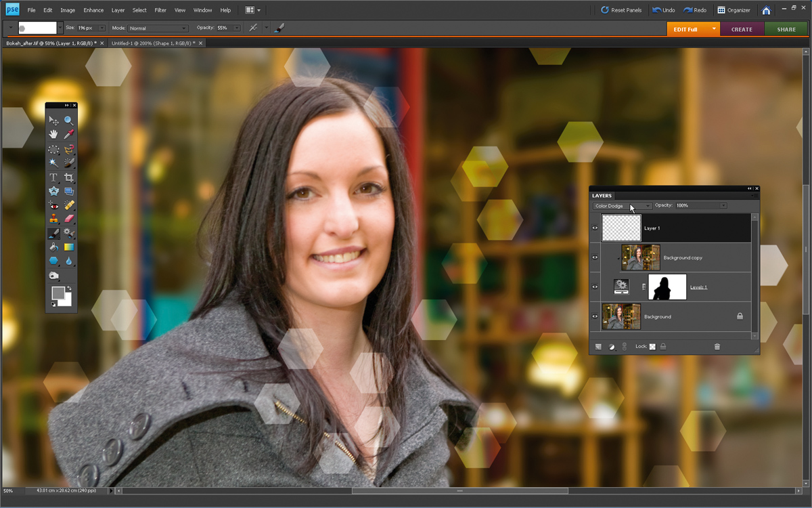Open the Layer menu

click(118, 10)
